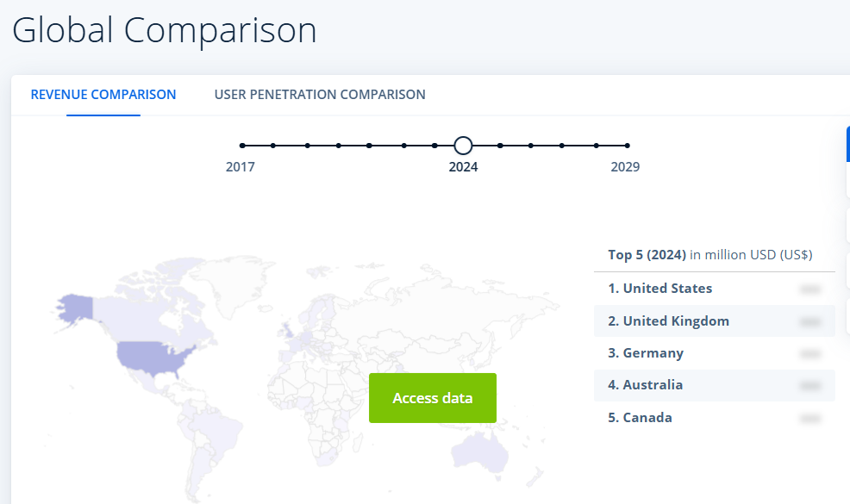
Task: Click the green Access data button
Action: click(x=432, y=398)
